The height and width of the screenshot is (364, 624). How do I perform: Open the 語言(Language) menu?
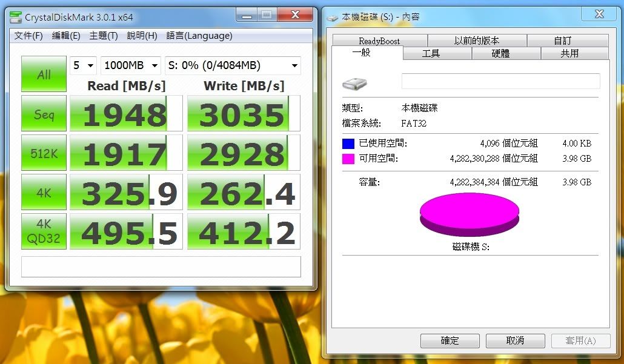pyautogui.click(x=199, y=36)
